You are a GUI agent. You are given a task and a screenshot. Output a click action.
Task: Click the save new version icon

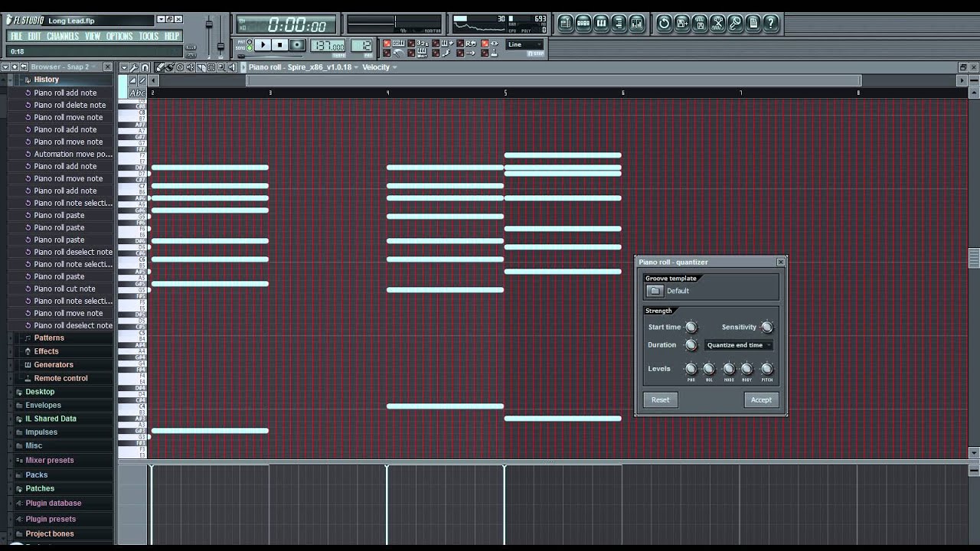(x=682, y=23)
